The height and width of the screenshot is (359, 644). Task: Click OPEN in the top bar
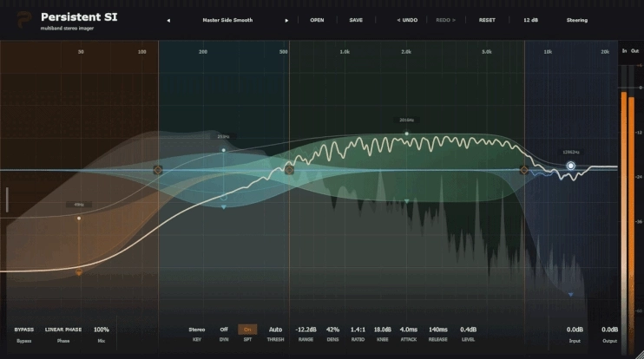[x=317, y=20]
